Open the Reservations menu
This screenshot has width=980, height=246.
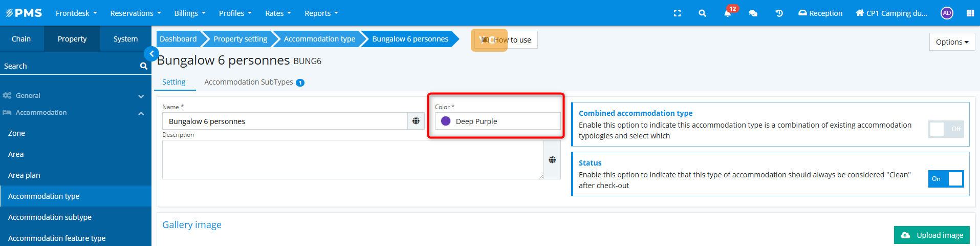click(136, 13)
